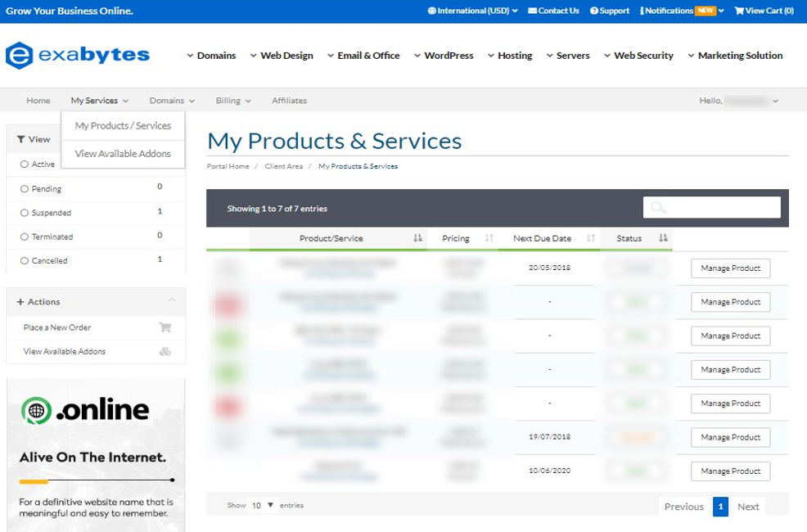Click the Support question mark icon
The width and height of the screenshot is (807, 532).
(594, 11)
